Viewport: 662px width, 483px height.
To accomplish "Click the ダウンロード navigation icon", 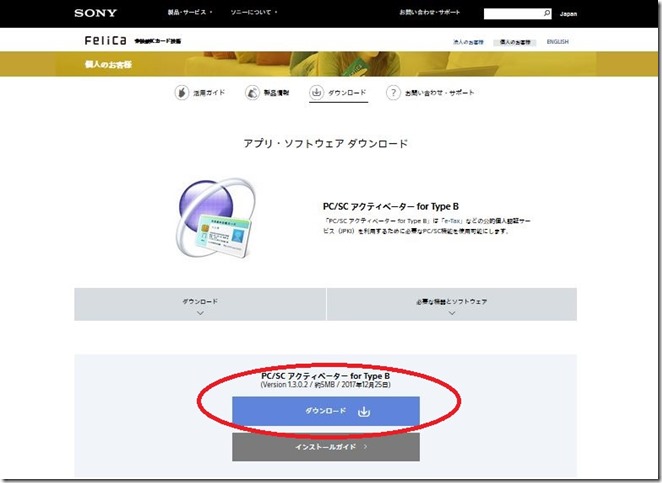I will pyautogui.click(x=316, y=92).
